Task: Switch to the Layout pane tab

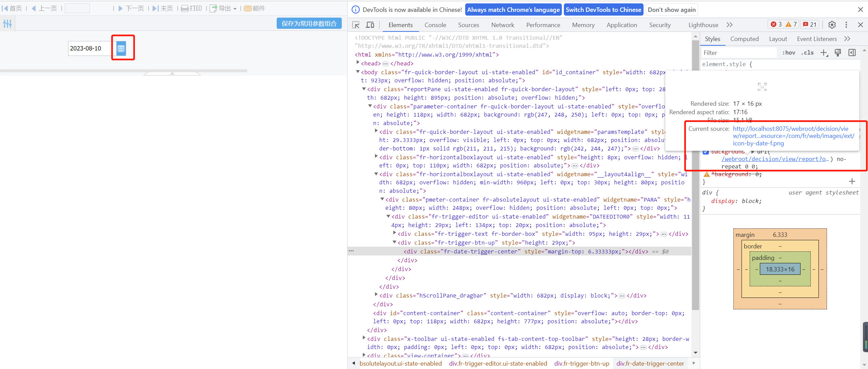Action: point(778,39)
